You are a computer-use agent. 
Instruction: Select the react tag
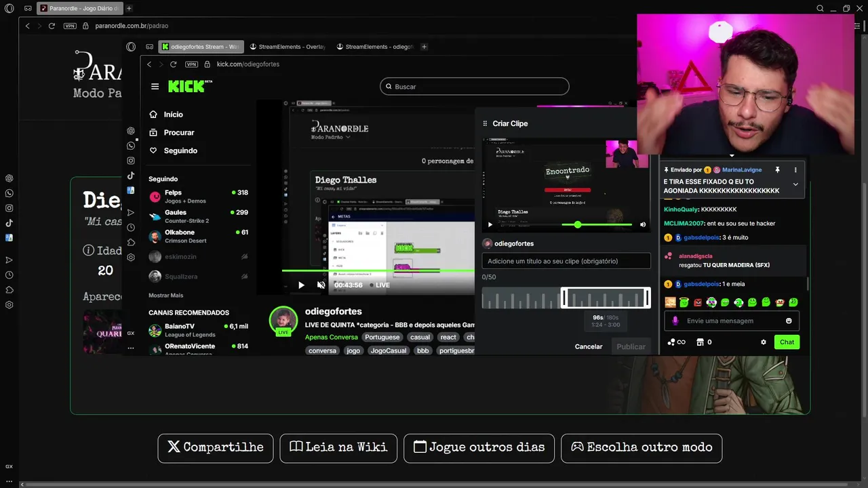(x=448, y=337)
